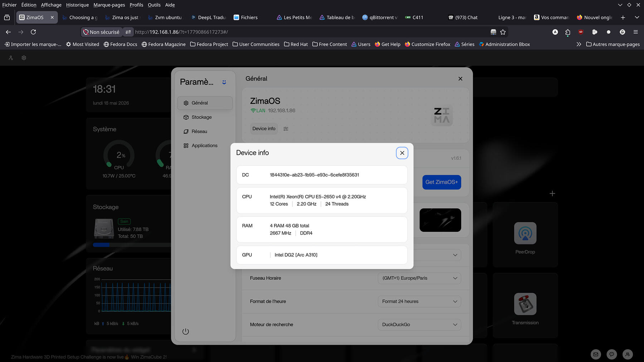The width and height of the screenshot is (644, 362).
Task: Open the Transmission app icon
Action: click(525, 304)
